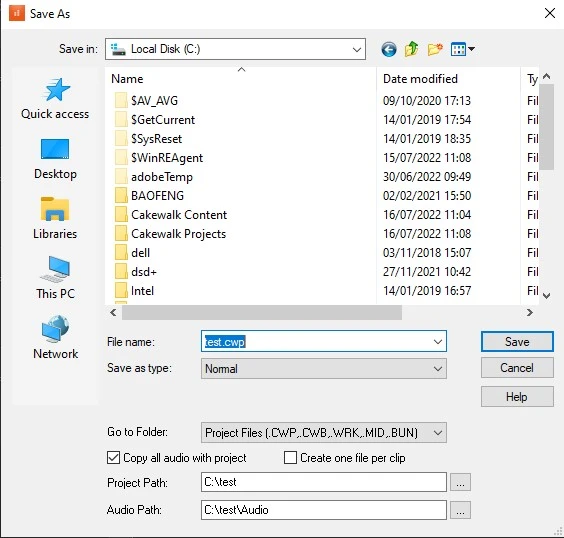This screenshot has height=538, width=564.
Task: Sort the list by the Name column
Action: [241, 78]
